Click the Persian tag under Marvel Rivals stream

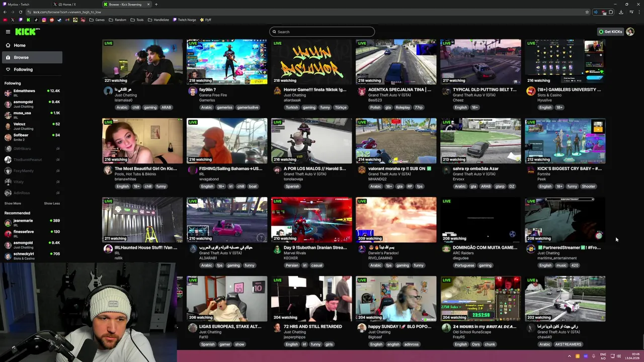coord(292,265)
